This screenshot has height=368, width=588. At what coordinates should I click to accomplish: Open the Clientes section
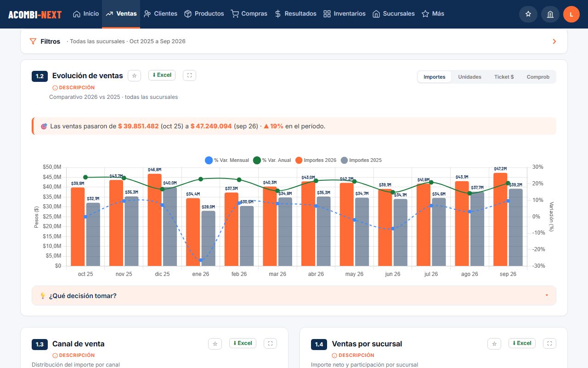click(160, 14)
